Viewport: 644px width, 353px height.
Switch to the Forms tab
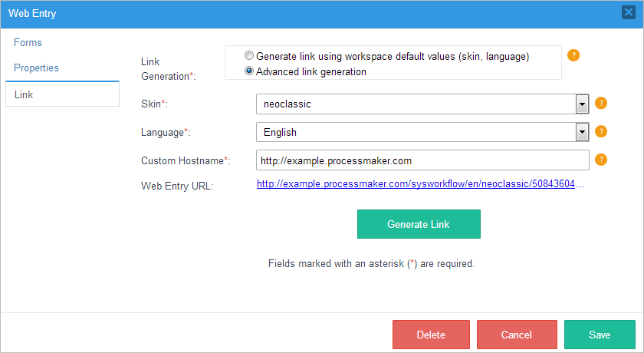click(28, 42)
